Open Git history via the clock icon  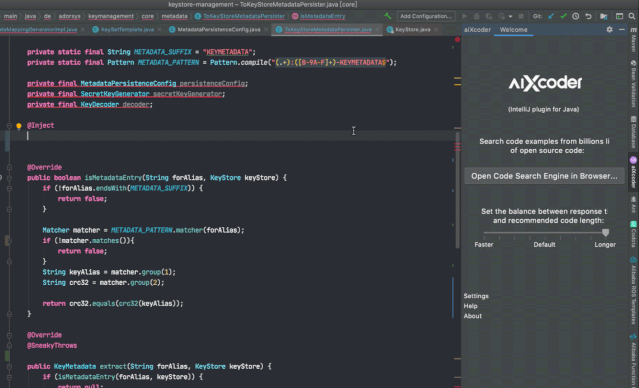tap(575, 16)
